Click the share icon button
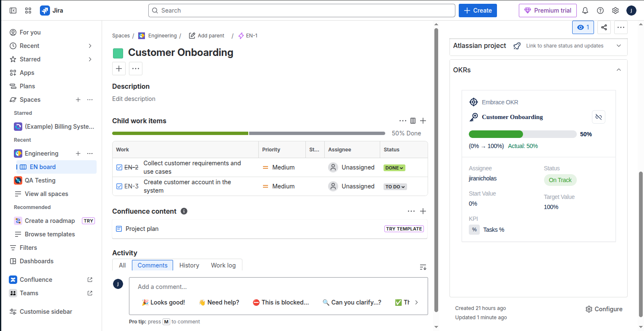This screenshot has width=644, height=331. coord(604,27)
